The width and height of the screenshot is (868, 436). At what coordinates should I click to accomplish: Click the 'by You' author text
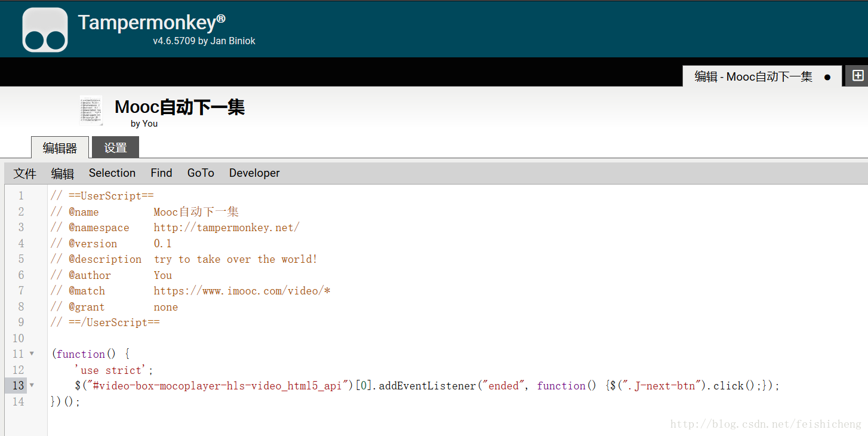144,124
